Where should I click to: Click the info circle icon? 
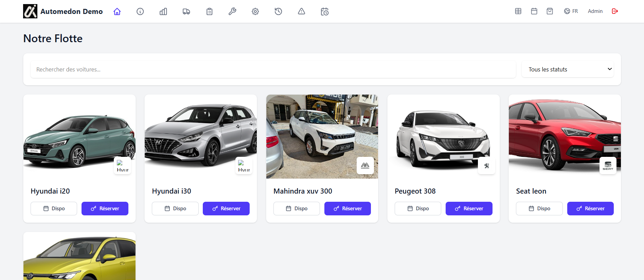(x=140, y=12)
